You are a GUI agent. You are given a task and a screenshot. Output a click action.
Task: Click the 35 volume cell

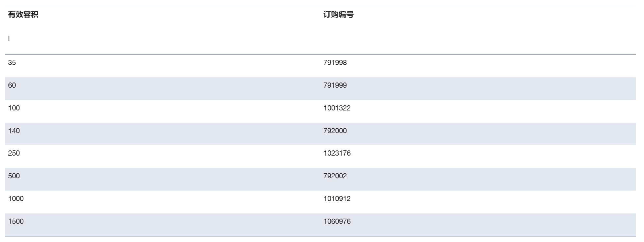coord(12,63)
